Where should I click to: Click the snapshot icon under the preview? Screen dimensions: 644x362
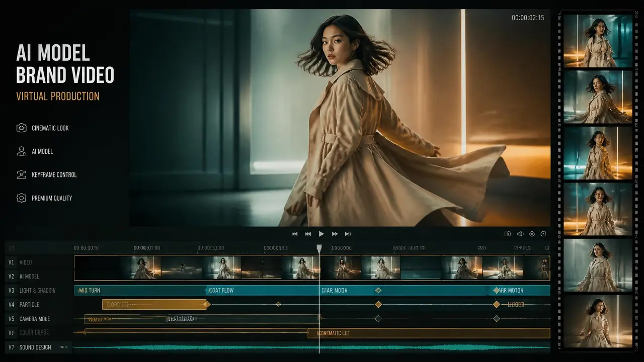pos(508,234)
